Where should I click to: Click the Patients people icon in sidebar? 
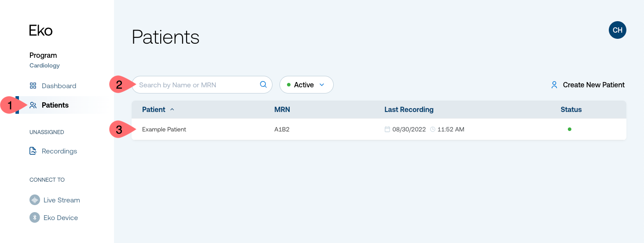point(33,105)
